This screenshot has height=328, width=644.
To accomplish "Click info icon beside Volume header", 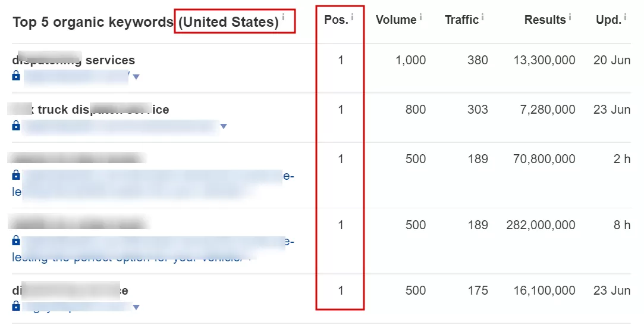I will [x=420, y=17].
